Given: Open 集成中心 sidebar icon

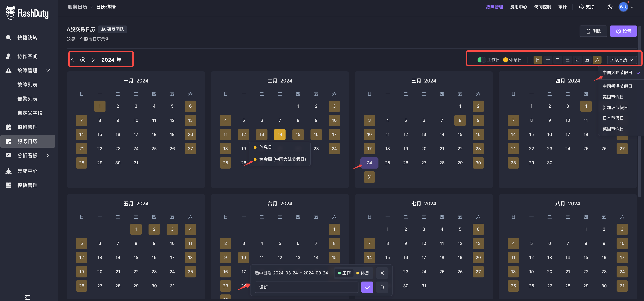Looking at the screenshot, I should point(8,171).
